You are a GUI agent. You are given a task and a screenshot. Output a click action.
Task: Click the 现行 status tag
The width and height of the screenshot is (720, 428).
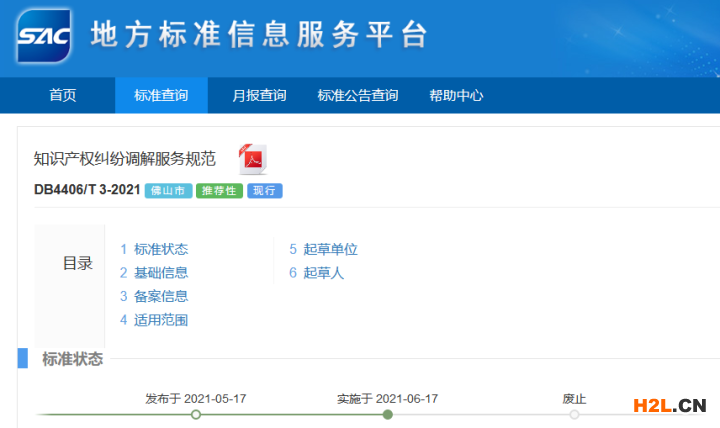click(264, 191)
